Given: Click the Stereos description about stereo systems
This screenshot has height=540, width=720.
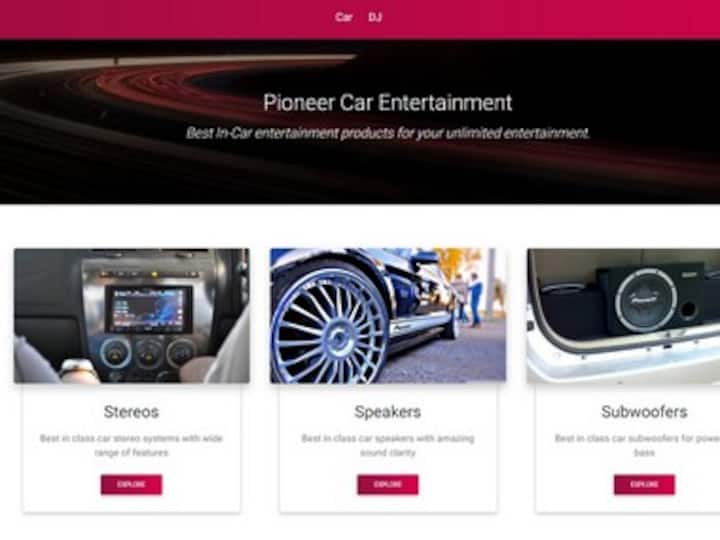Looking at the screenshot, I should click(131, 445).
